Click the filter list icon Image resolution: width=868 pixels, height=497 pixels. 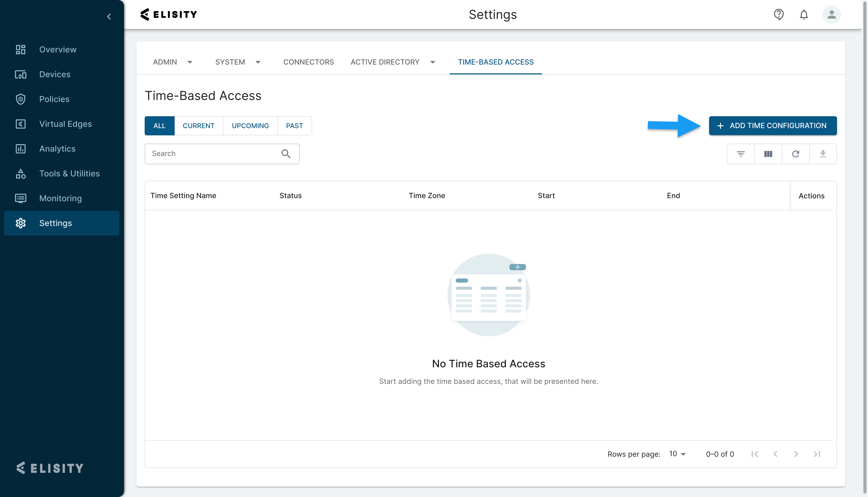[x=740, y=154]
